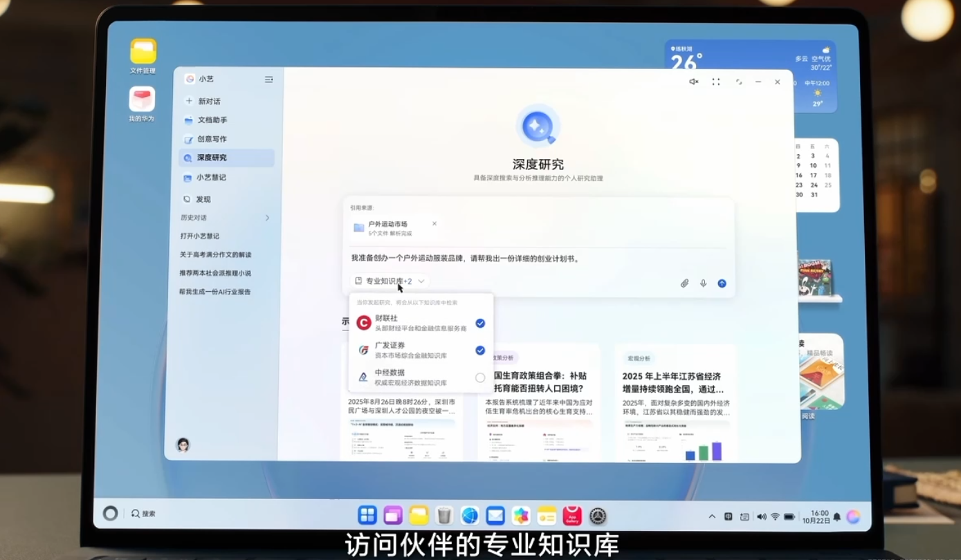
Task: Open history item 帮我生成一份AI行业报告
Action: [x=217, y=292]
